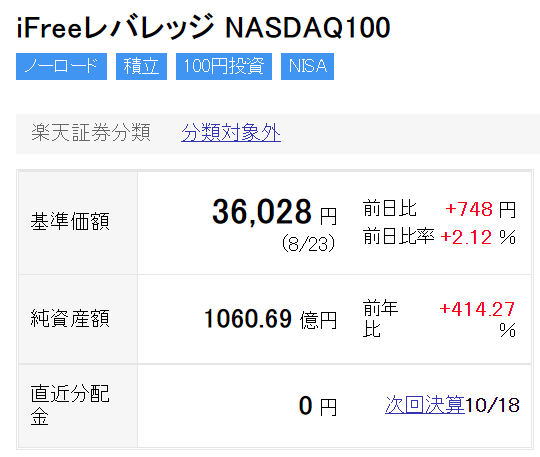Click the 前日比 label

(390, 209)
